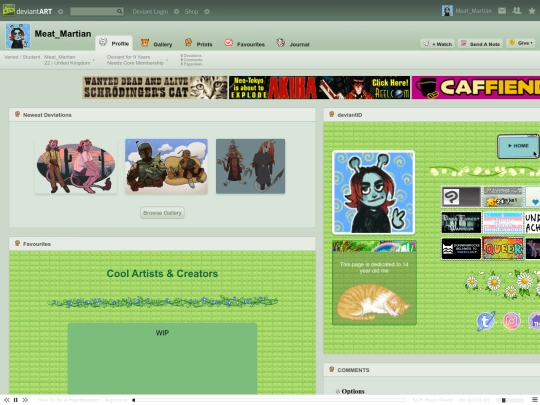The width and height of the screenshot is (540, 405).
Task: Click the WIP green box
Action: (162, 358)
